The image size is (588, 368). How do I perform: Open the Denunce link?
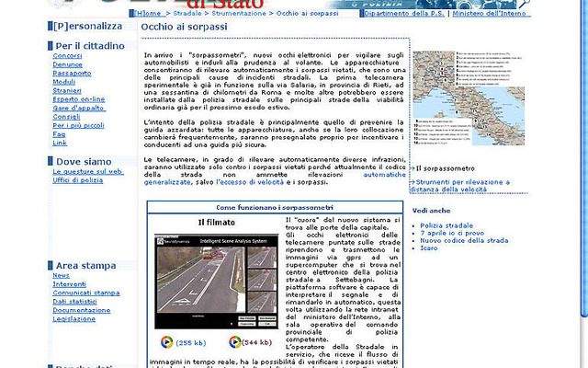[x=67, y=64]
